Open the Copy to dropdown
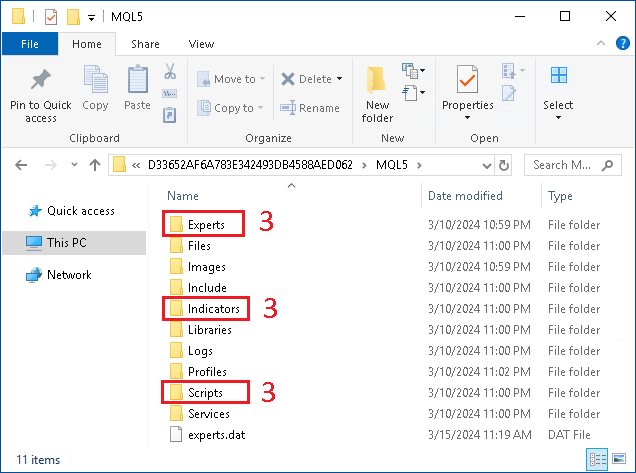Image resolution: width=636 pixels, height=473 pixels. (x=260, y=108)
